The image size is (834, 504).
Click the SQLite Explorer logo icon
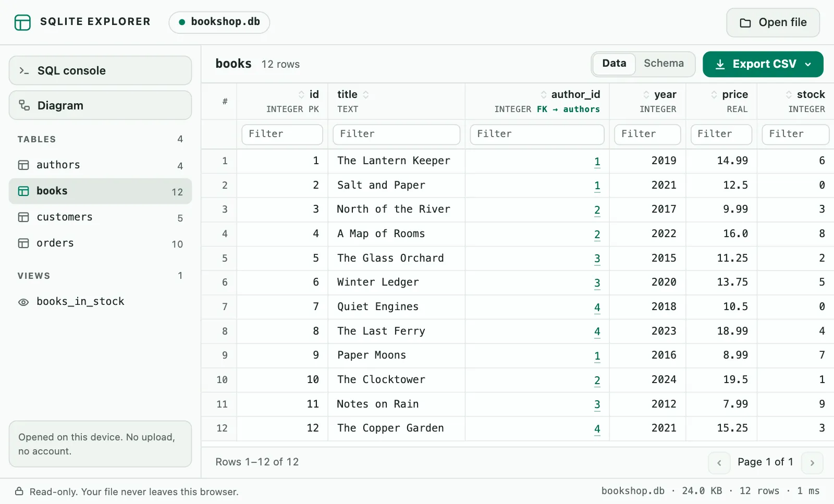[22, 22]
